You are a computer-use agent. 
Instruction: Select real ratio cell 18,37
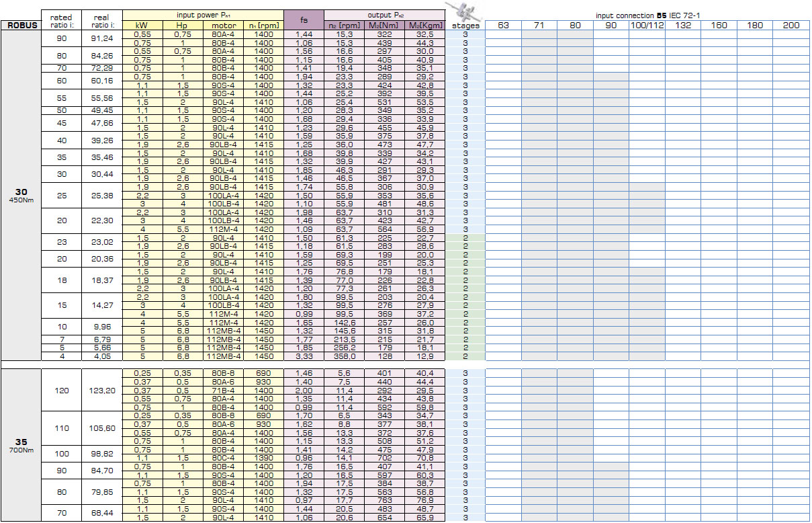(101, 280)
